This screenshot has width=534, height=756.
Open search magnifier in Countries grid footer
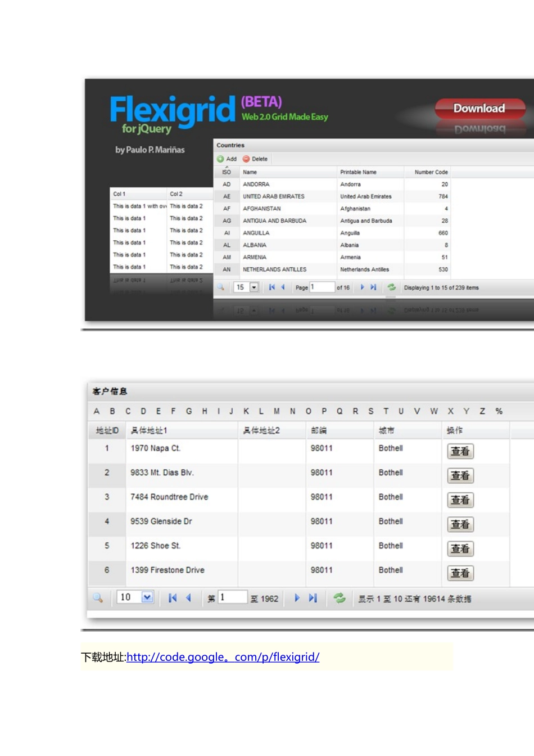[221, 287]
